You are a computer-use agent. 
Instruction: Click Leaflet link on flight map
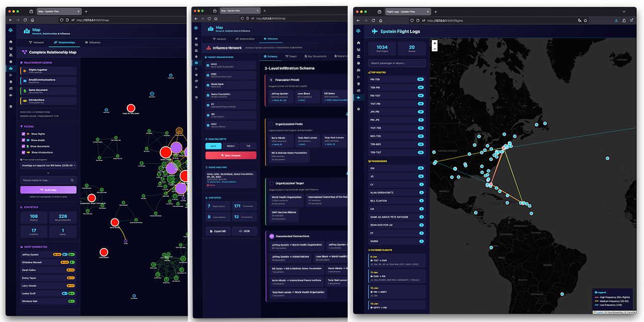(600, 312)
